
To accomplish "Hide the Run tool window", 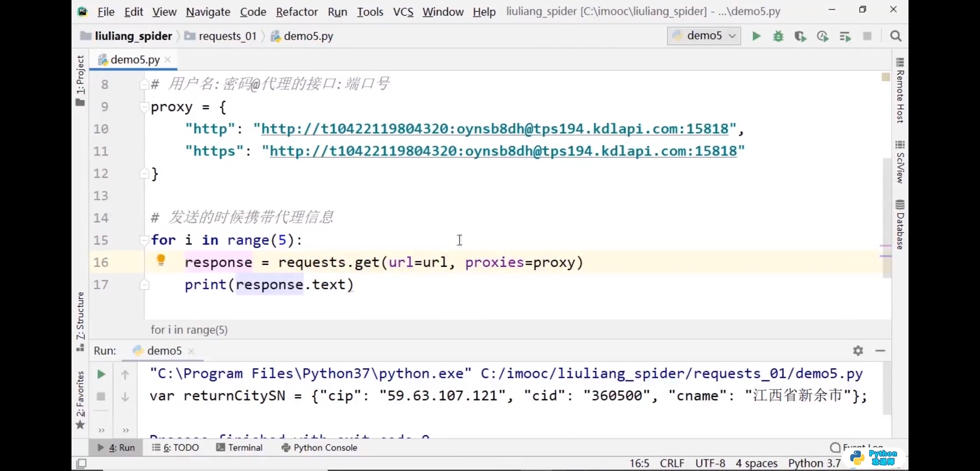I will [x=880, y=351].
